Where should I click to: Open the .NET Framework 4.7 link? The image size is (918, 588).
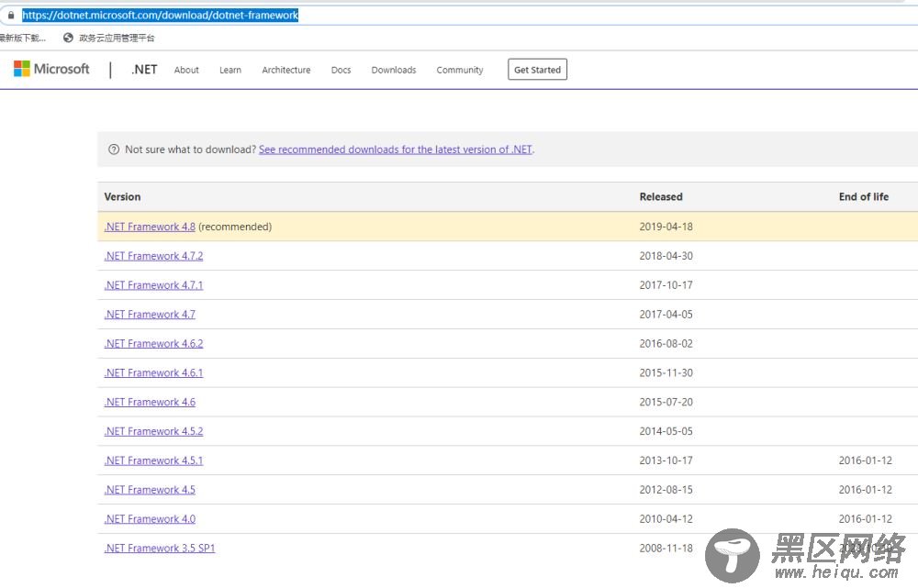150,315
